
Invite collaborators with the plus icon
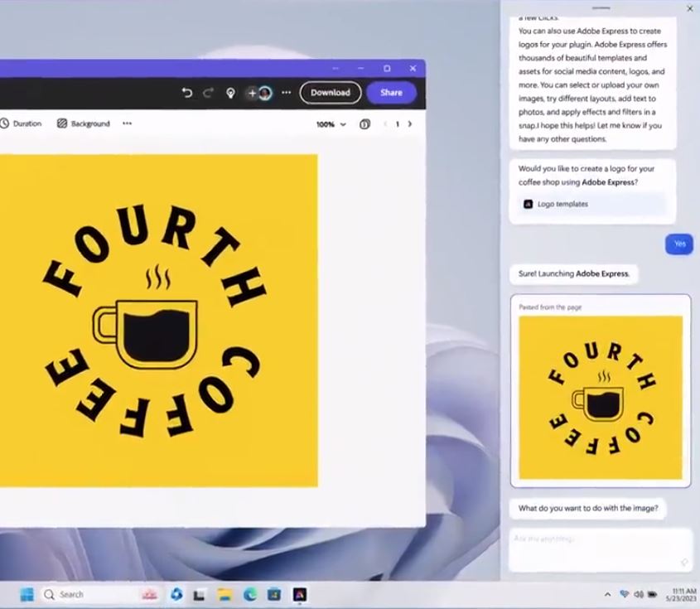pos(252,93)
